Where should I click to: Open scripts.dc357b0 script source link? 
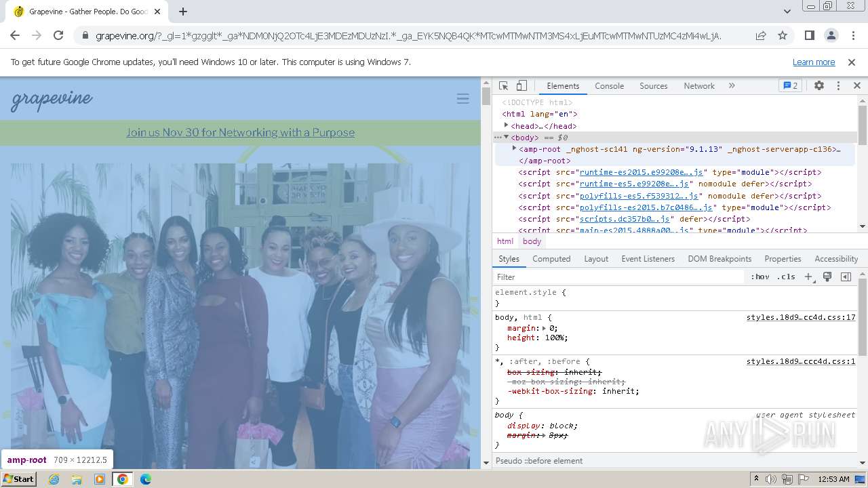coord(625,219)
